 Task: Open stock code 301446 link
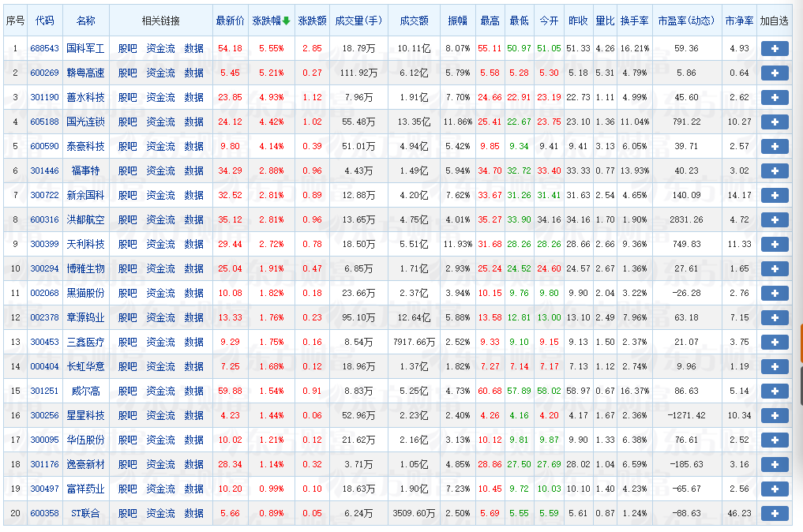coord(44,171)
